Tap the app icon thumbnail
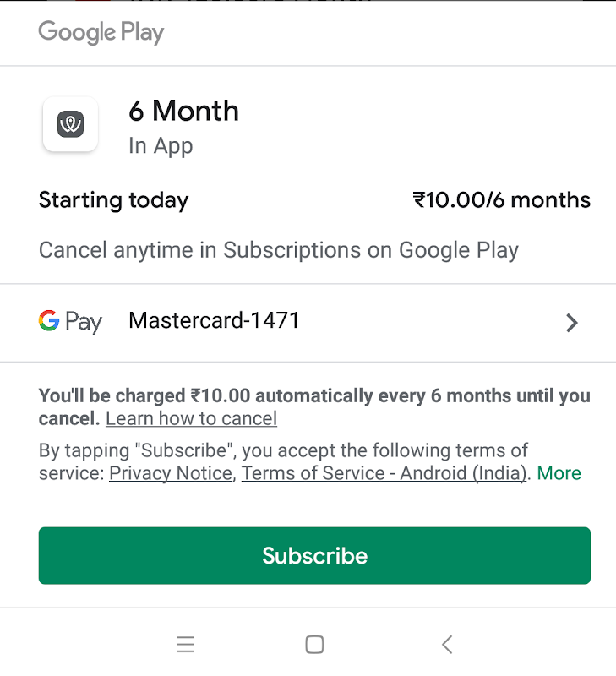This screenshot has width=616, height=676. pyautogui.click(x=70, y=125)
